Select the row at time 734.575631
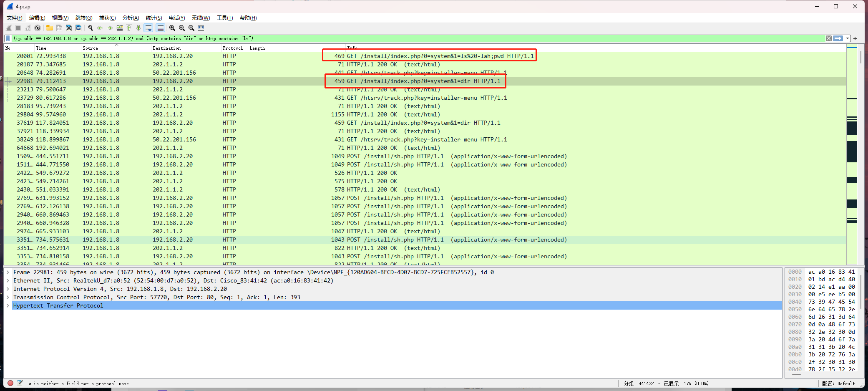Image resolution: width=868 pixels, height=391 pixels. tap(425, 240)
